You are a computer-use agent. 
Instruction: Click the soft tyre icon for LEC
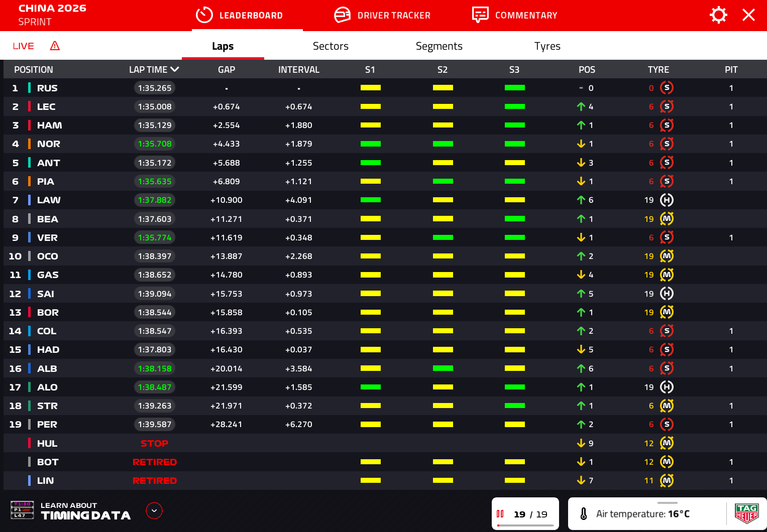(x=667, y=106)
